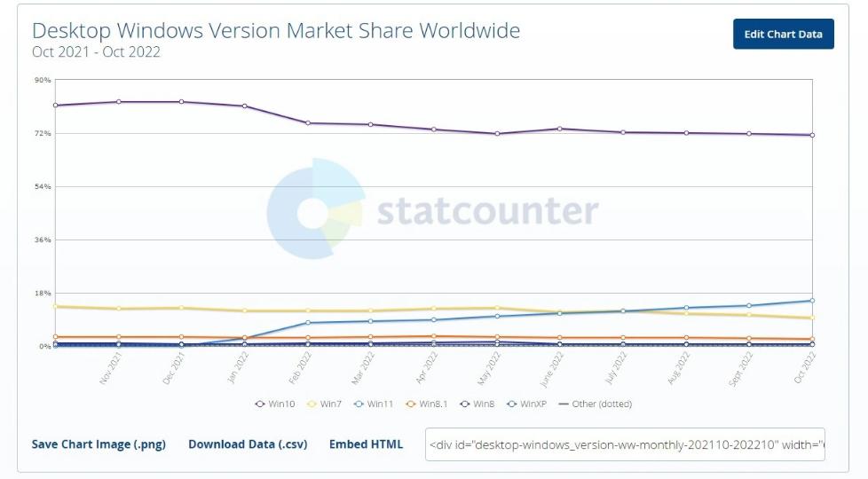Image resolution: width=868 pixels, height=479 pixels.
Task: Click Win11 data point at Feb 2022
Action: pyautogui.click(x=307, y=322)
